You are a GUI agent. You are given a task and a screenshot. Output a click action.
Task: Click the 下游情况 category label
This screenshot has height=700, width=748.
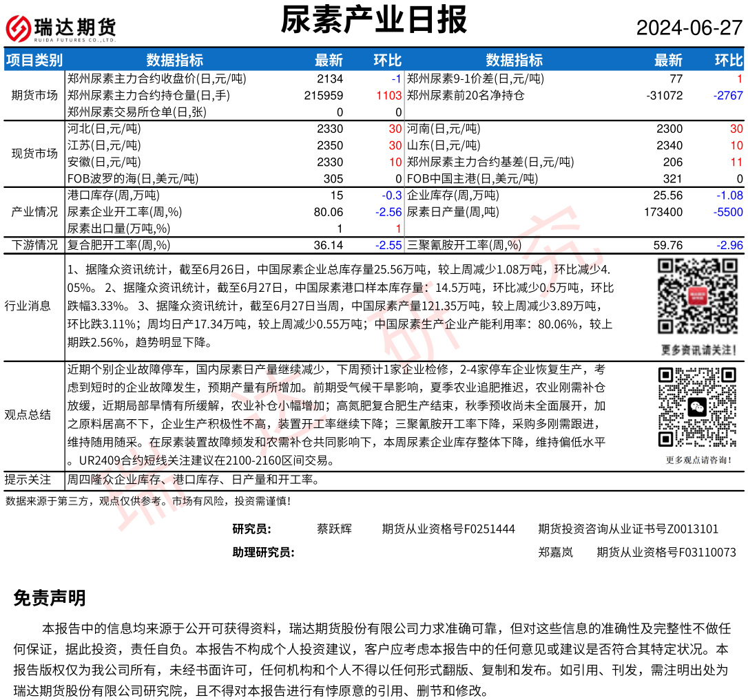coord(34,245)
